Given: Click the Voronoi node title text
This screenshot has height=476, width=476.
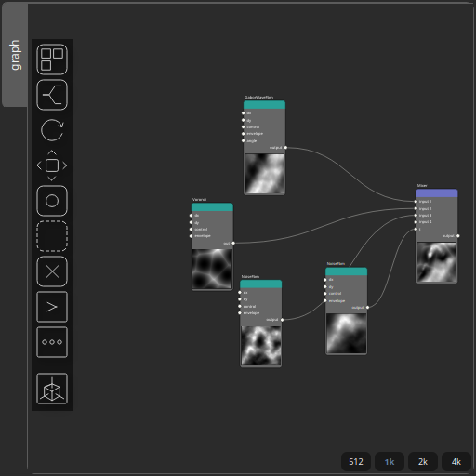Looking at the screenshot, I should pos(199,200).
